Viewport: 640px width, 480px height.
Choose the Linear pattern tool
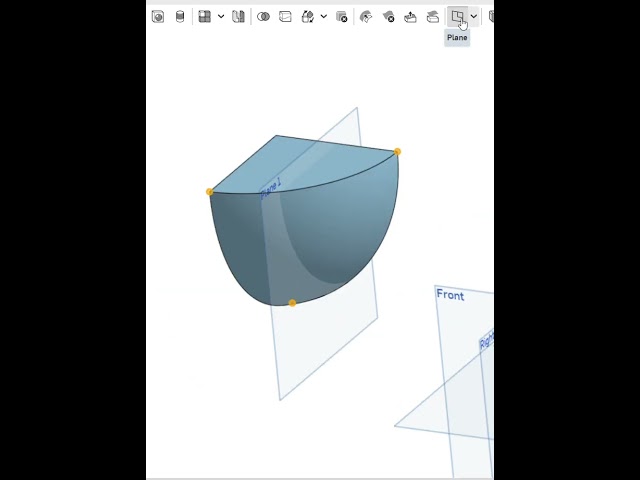tap(204, 17)
